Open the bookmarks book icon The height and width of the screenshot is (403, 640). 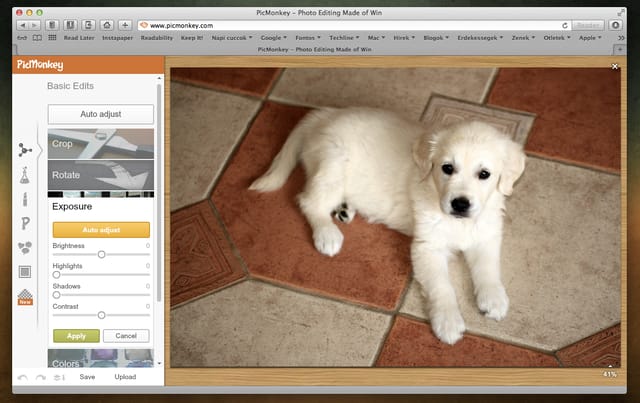coord(37,38)
